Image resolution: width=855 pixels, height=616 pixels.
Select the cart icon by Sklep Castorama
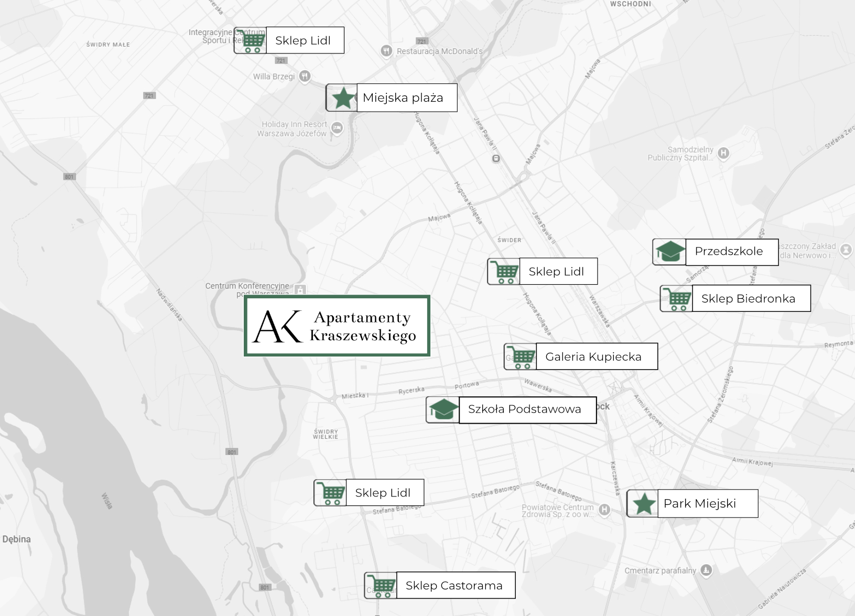coord(381,586)
